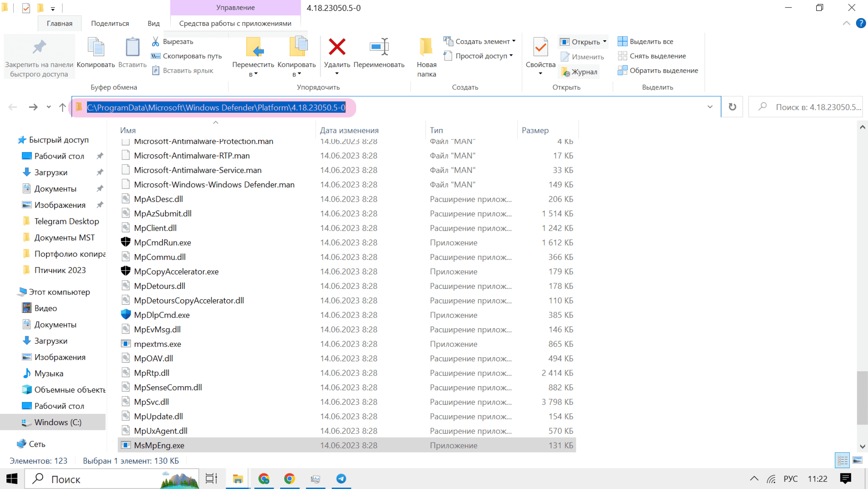Click the up-one-level arrow in navigation

(x=62, y=107)
